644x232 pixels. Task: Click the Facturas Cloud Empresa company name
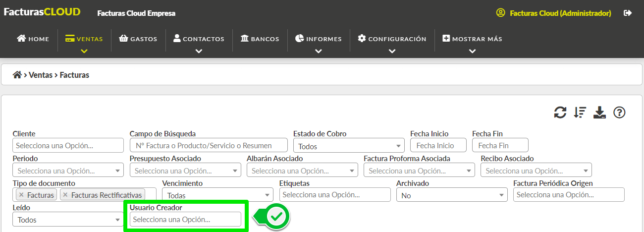point(136,13)
